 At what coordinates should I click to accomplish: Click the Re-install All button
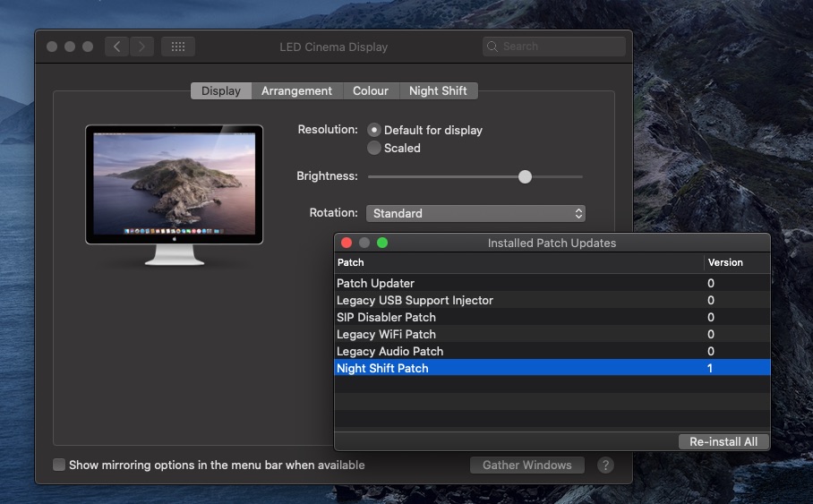pyautogui.click(x=723, y=441)
